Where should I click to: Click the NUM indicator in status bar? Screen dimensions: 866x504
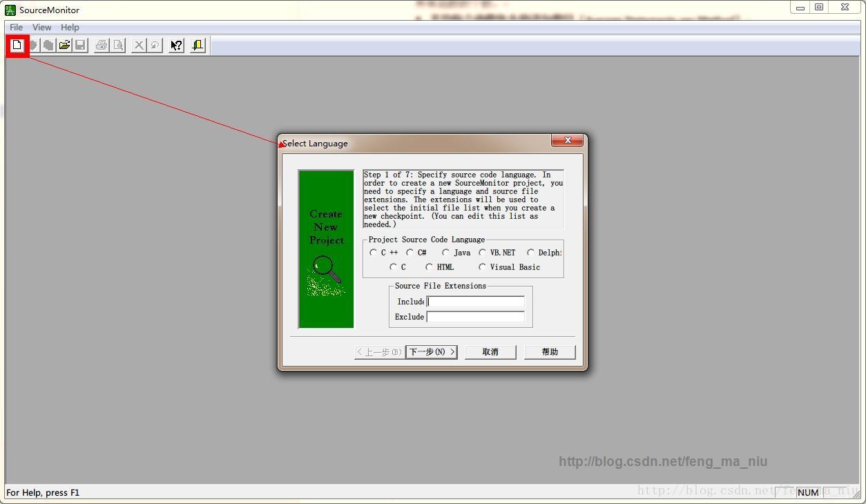[x=808, y=492]
